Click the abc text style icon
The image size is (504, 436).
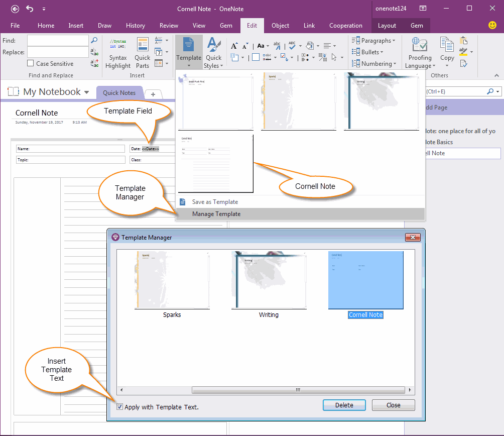(277, 46)
